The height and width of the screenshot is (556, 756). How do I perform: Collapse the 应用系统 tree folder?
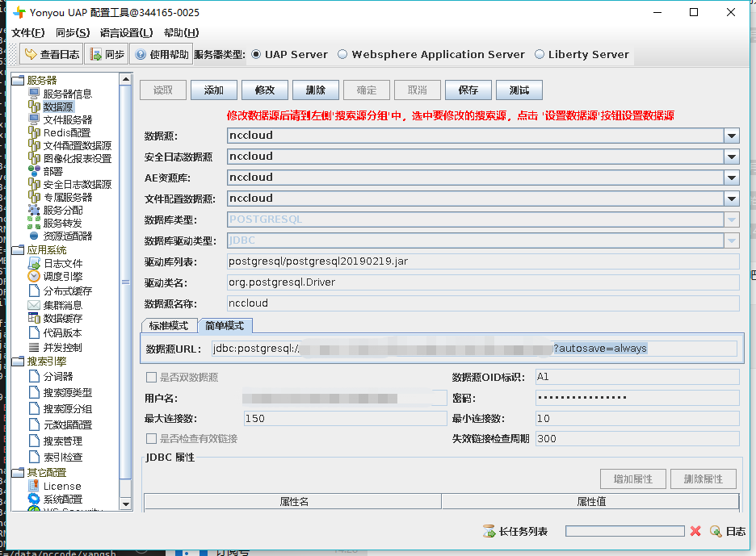coord(18,249)
